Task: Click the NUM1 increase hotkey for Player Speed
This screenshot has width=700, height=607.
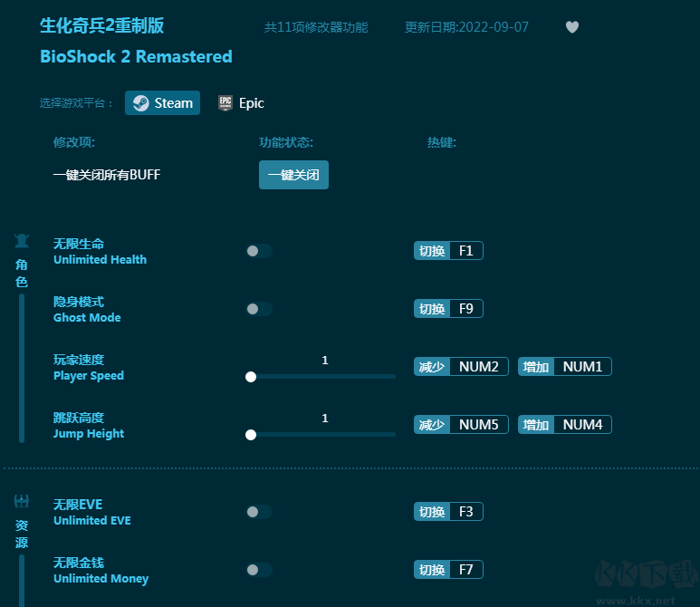Action: pyautogui.click(x=565, y=367)
